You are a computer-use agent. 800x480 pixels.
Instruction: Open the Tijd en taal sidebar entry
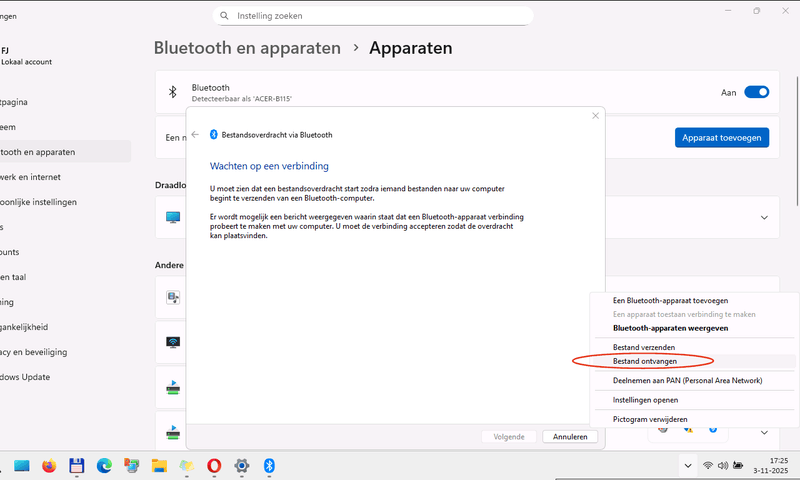pos(13,277)
